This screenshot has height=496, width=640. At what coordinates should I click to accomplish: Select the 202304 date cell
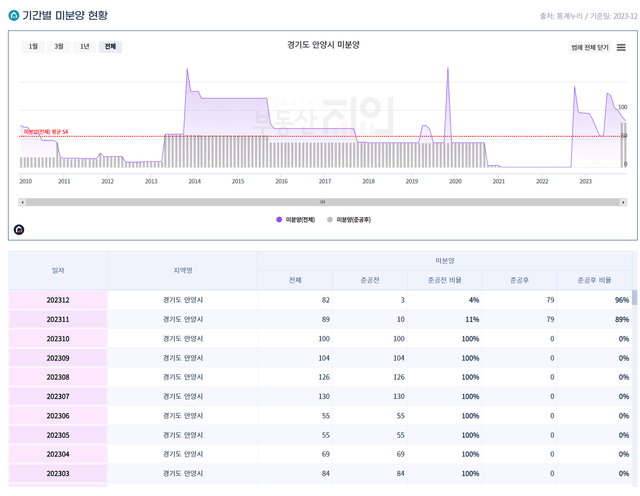point(58,454)
